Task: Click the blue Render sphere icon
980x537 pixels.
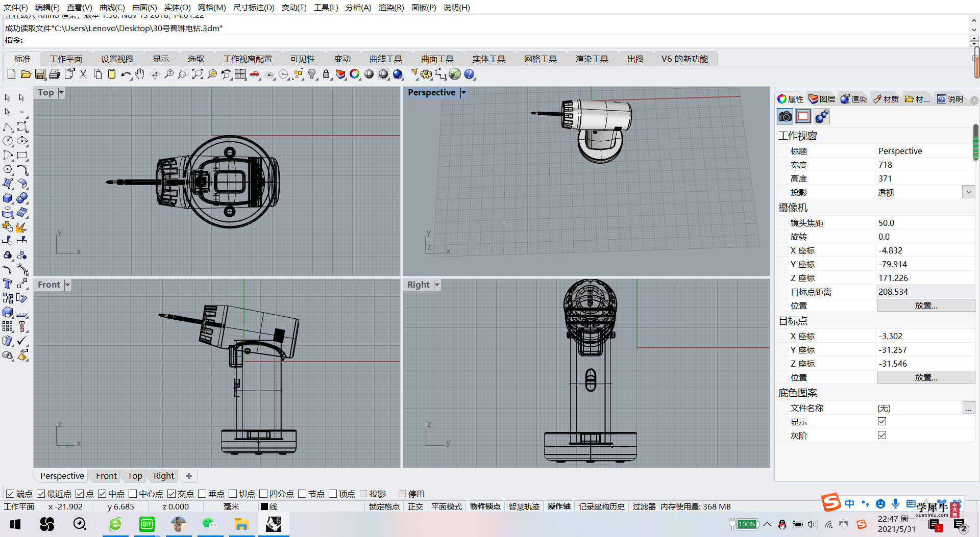Action: click(398, 74)
